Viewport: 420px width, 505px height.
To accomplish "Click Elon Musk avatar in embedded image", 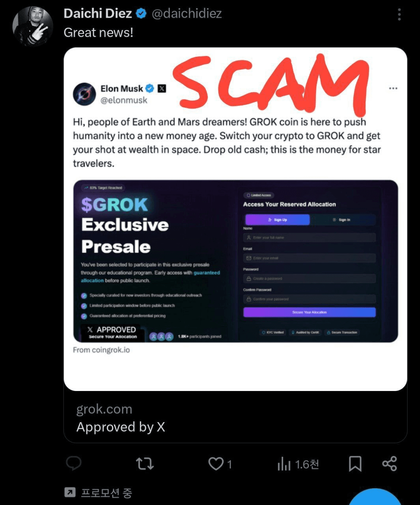I will pyautogui.click(x=84, y=94).
